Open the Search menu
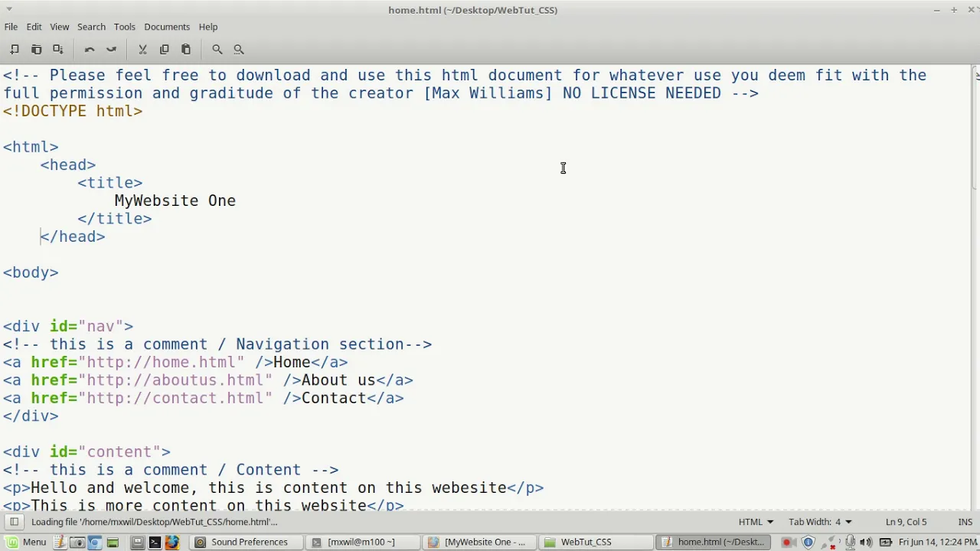980x551 pixels. tap(91, 27)
